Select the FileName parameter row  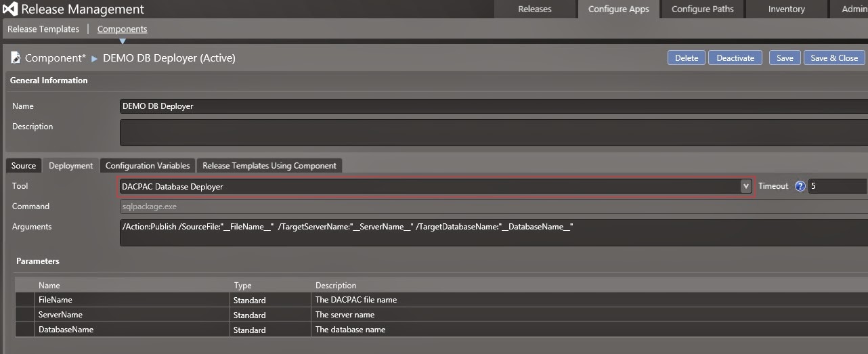click(x=441, y=300)
